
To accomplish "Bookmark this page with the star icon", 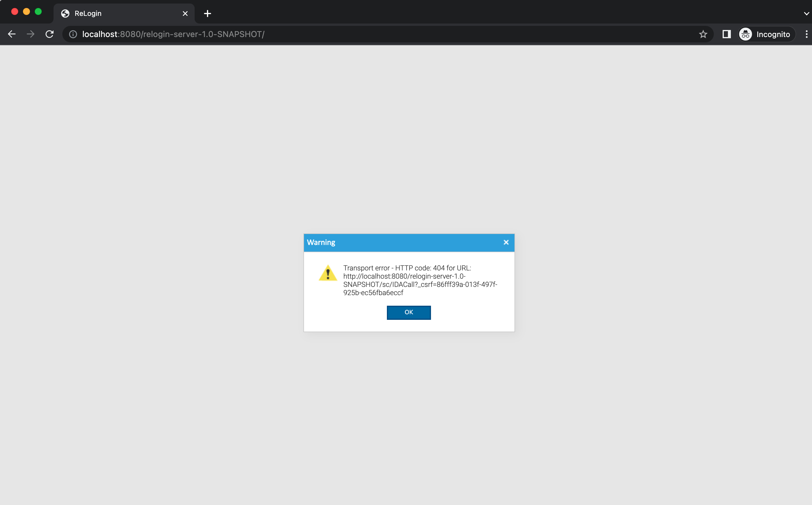I will pyautogui.click(x=703, y=34).
